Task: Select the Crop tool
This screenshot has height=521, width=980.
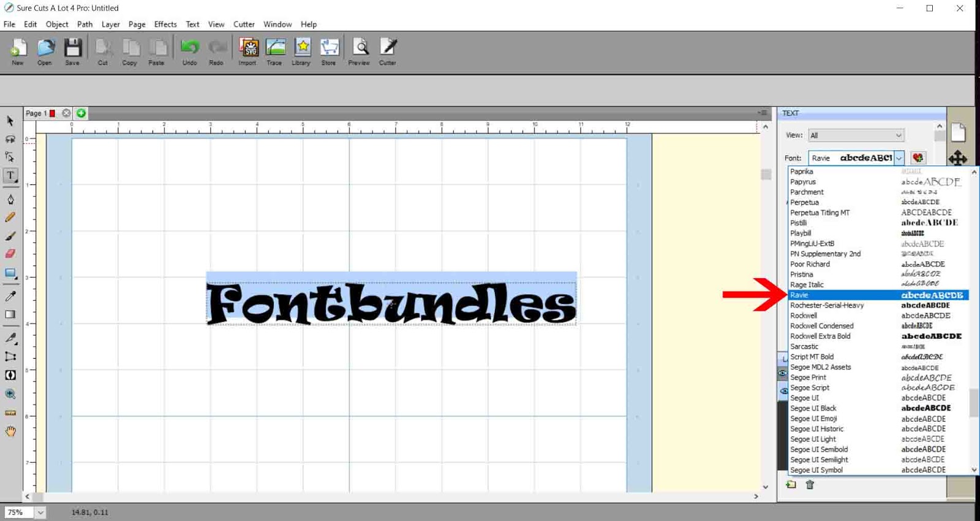Action: (x=10, y=356)
